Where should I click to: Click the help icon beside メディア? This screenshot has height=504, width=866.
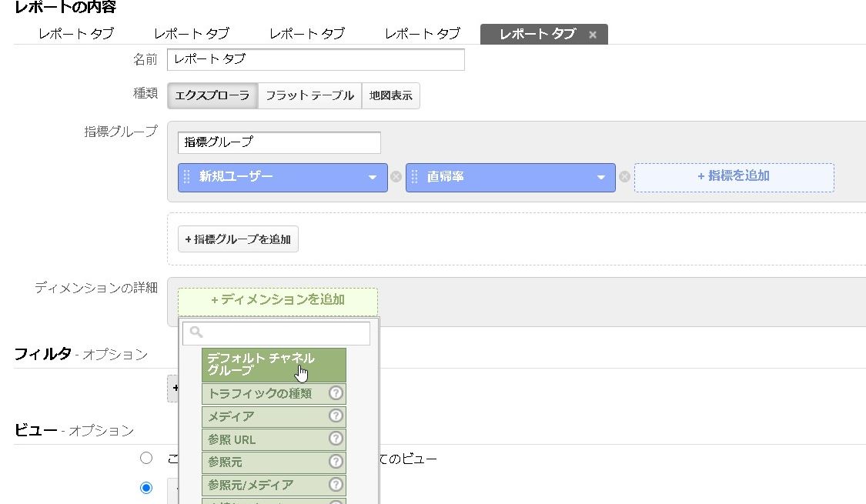[336, 416]
